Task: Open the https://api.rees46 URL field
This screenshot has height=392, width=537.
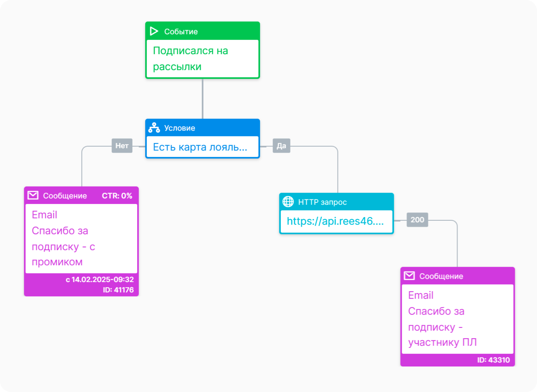Action: (336, 221)
